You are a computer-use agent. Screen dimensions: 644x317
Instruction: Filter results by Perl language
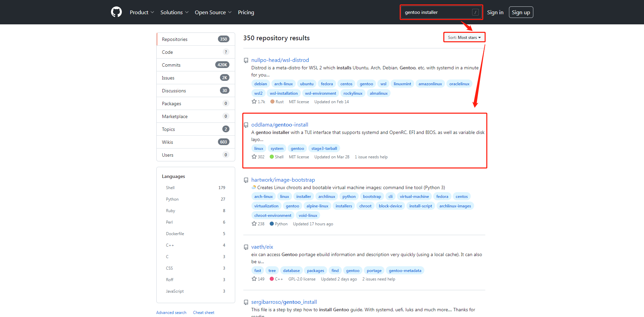pyautogui.click(x=196, y=222)
